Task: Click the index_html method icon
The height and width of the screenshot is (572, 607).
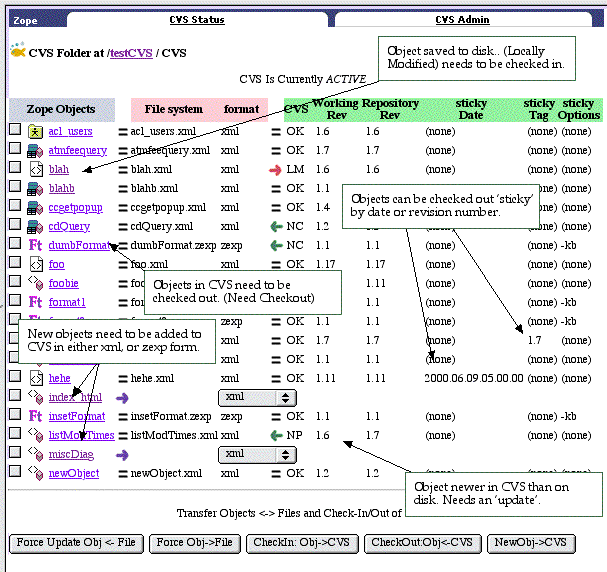Action: tap(35, 397)
